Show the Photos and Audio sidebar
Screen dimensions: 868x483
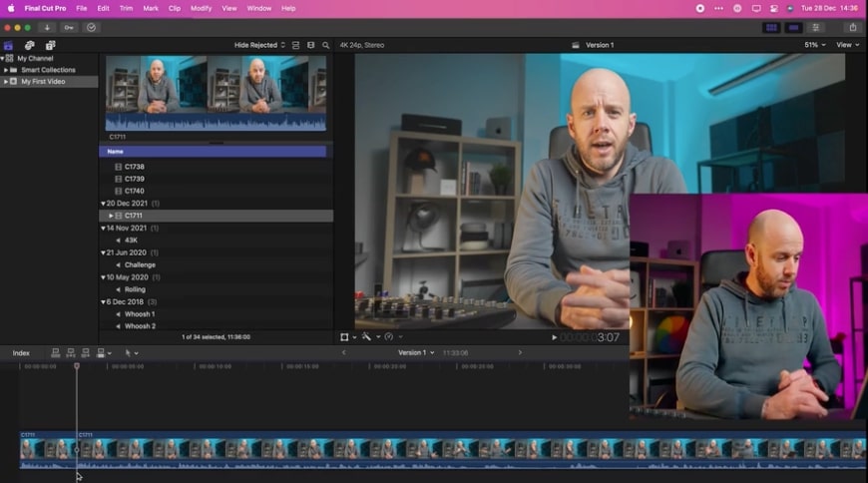(x=29, y=45)
